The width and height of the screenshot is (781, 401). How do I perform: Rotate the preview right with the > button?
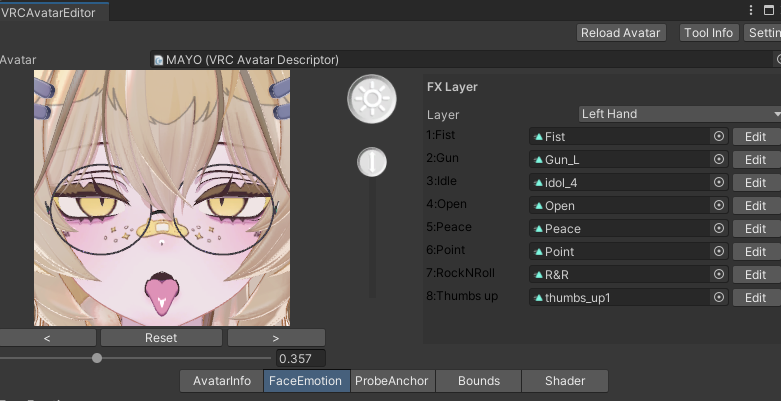[276, 337]
